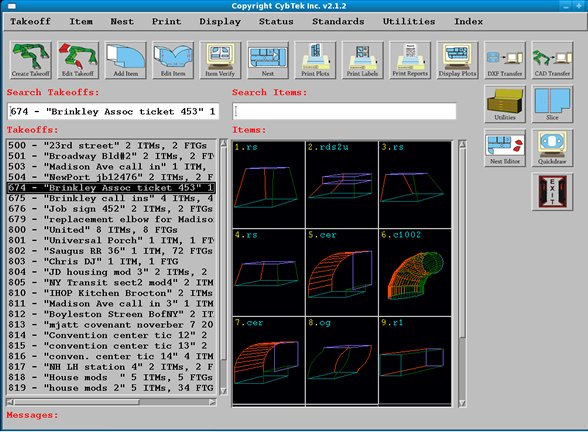This screenshot has height=432, width=588.
Task: Click the red EXIT door icon
Action: [x=552, y=192]
